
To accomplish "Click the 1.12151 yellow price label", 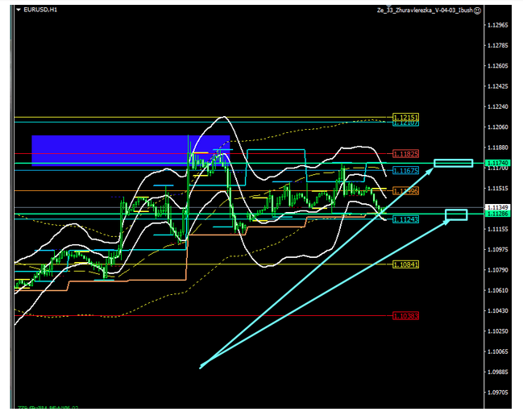I will click(x=405, y=117).
